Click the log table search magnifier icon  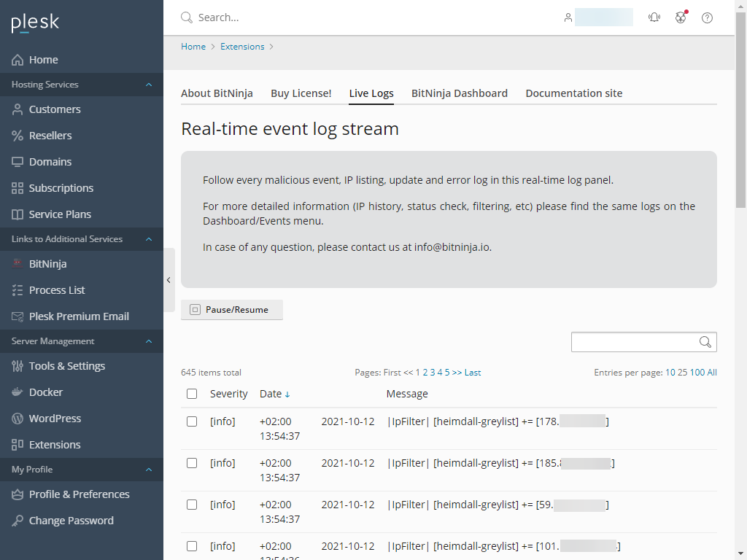coord(705,341)
